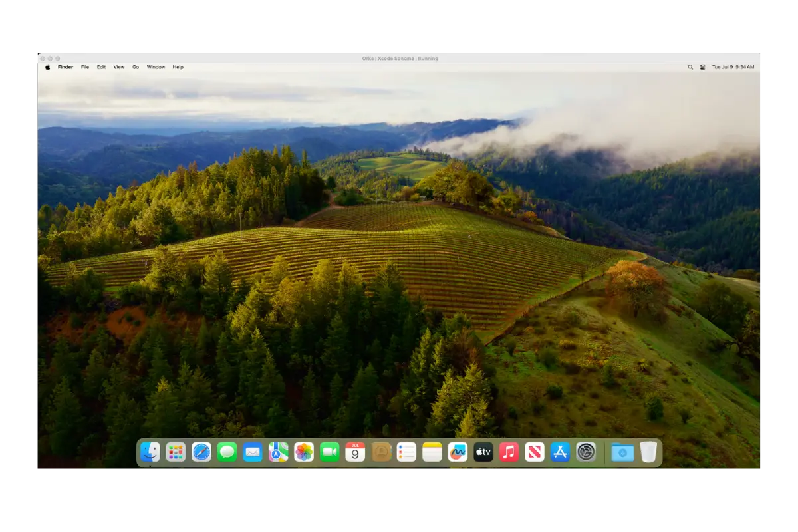The image size is (798, 532).
Task: Open the Downloads folder stack
Action: click(x=622, y=452)
